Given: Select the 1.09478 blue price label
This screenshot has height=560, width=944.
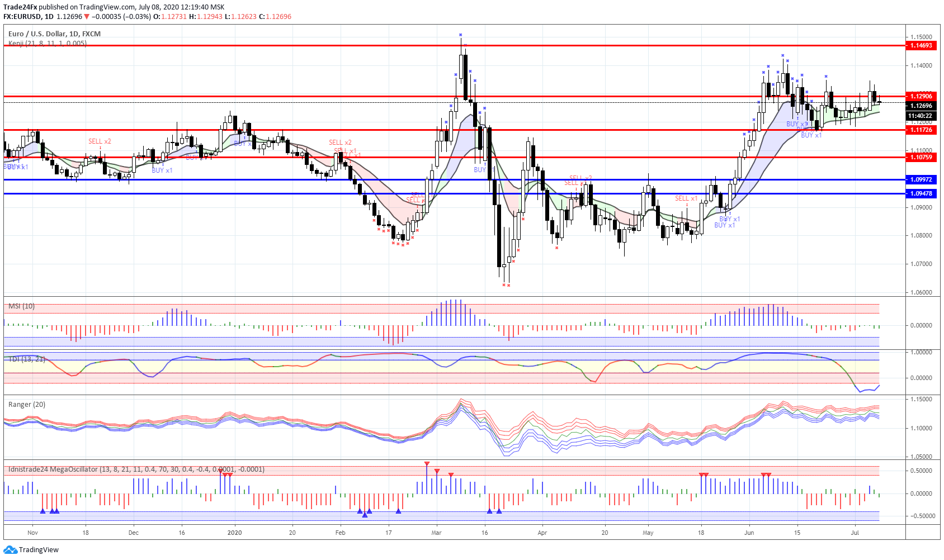Looking at the screenshot, I should (921, 193).
